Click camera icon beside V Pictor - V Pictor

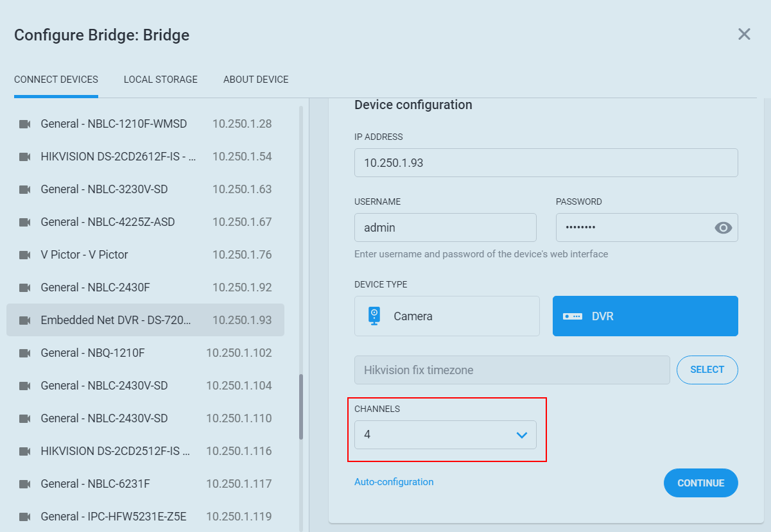tap(25, 255)
